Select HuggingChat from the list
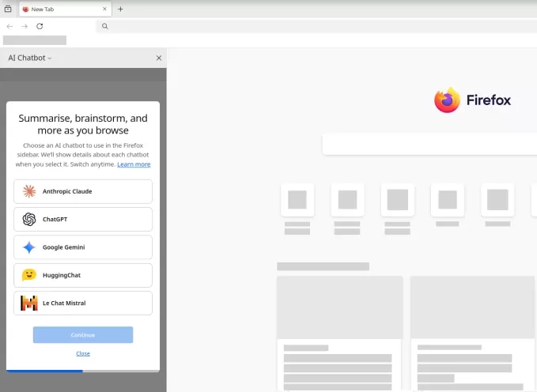537x392 pixels. tap(83, 275)
